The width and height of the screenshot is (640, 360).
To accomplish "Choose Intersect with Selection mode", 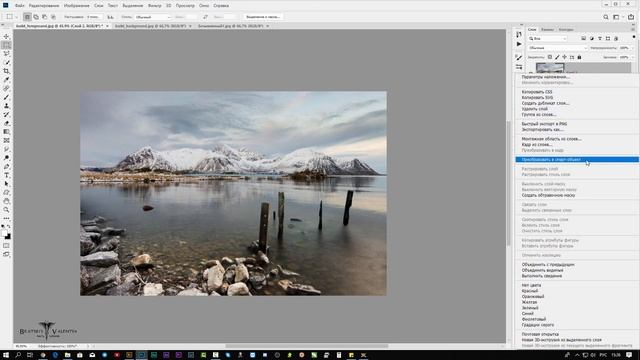I will tap(53, 17).
